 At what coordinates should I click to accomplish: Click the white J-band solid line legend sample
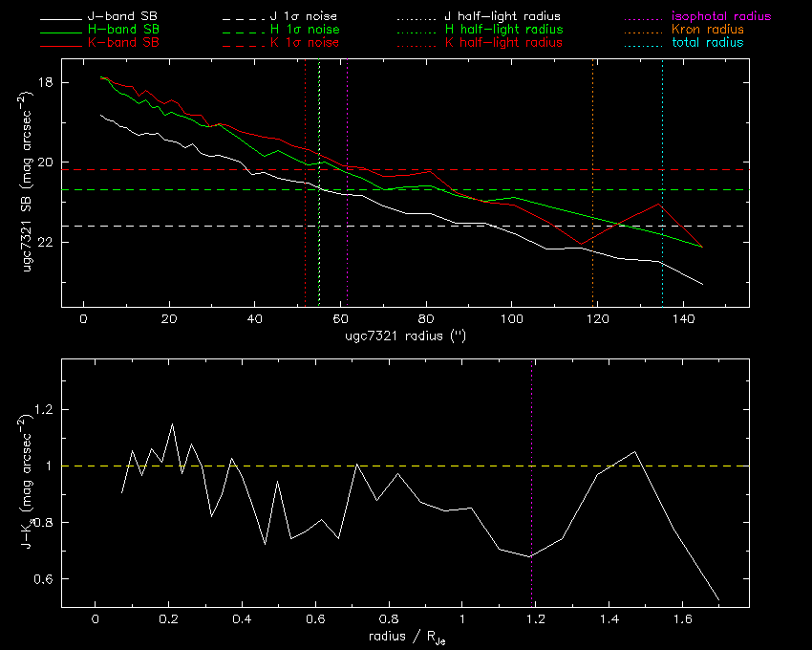click(x=60, y=20)
